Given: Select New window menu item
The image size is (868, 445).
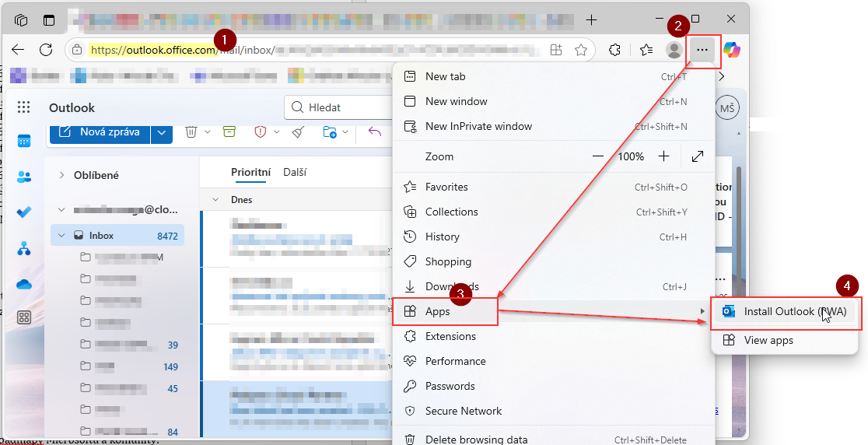Looking at the screenshot, I should click(x=555, y=101).
